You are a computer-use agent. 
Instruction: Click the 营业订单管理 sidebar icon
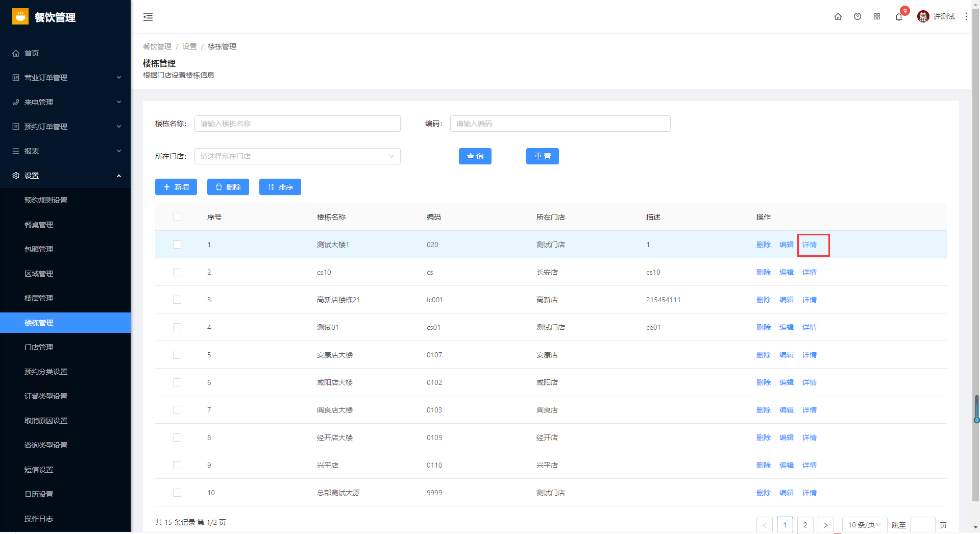(16, 78)
